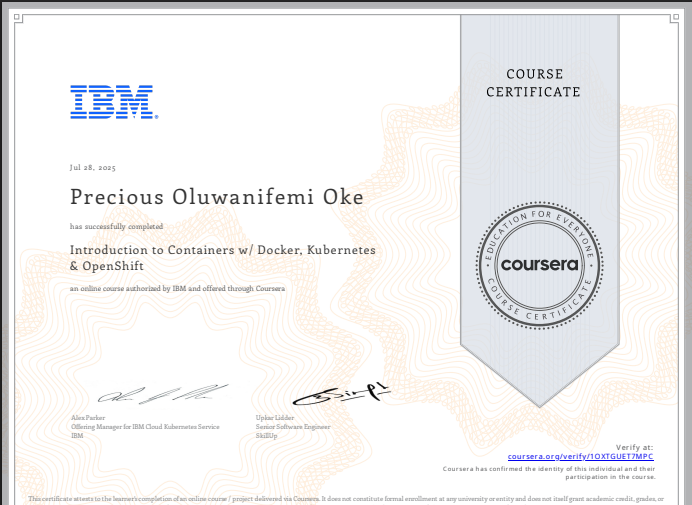
Task: Click Alex Parker's signature
Action: [x=163, y=394]
